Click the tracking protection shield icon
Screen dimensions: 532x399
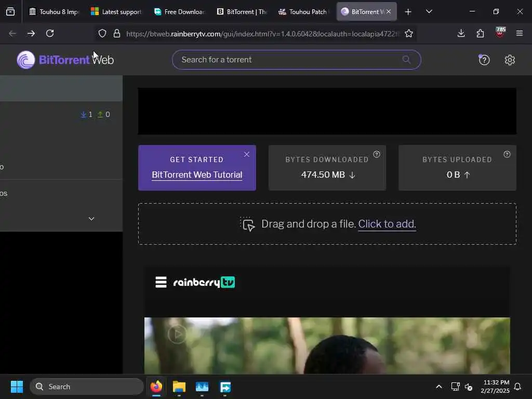[102, 33]
